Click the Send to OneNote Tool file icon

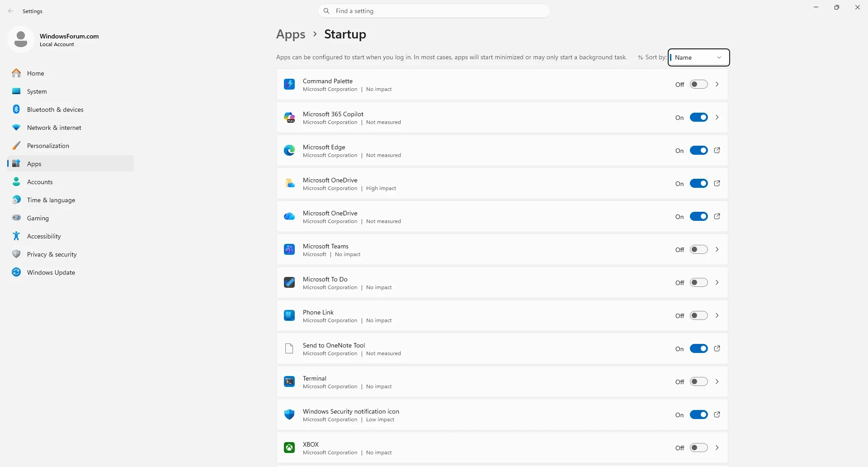pos(289,349)
